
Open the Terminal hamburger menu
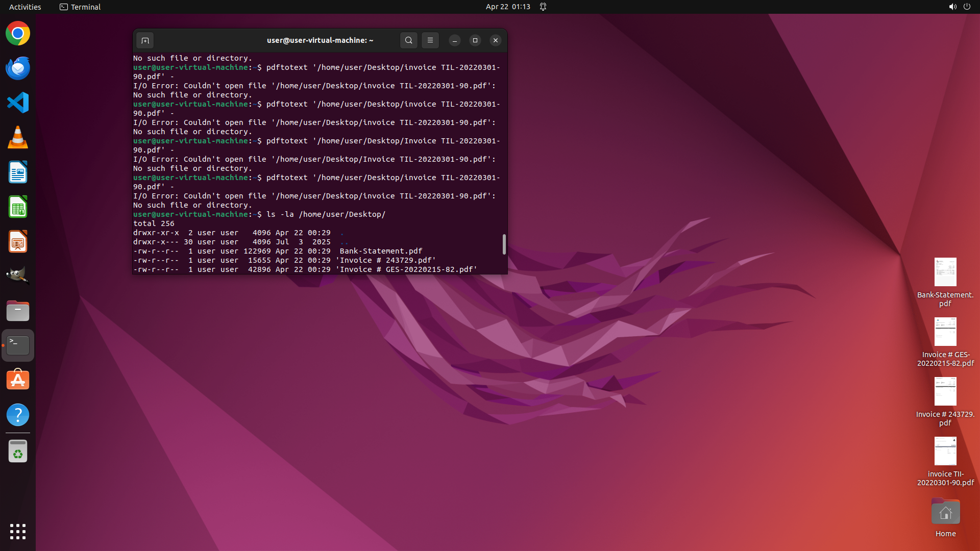point(430,40)
